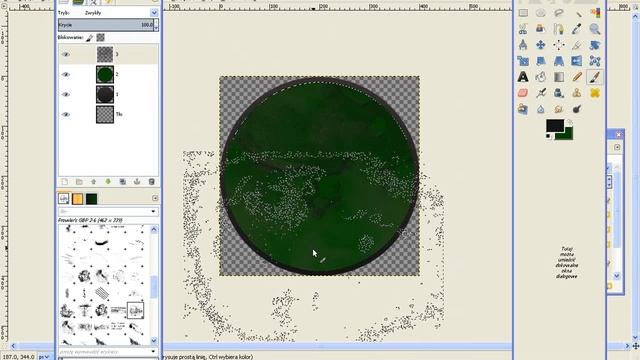The width and height of the screenshot is (640, 360).
Task: Select the Smudge tool
Action: coord(559,109)
